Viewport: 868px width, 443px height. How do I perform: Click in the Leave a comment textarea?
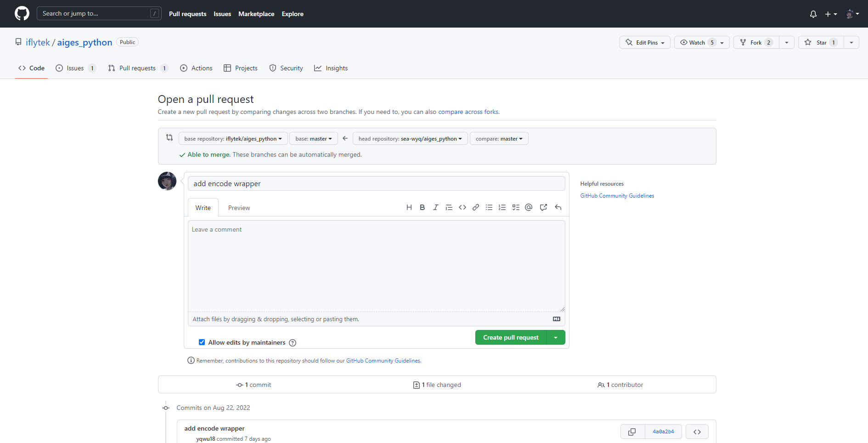pyautogui.click(x=377, y=266)
